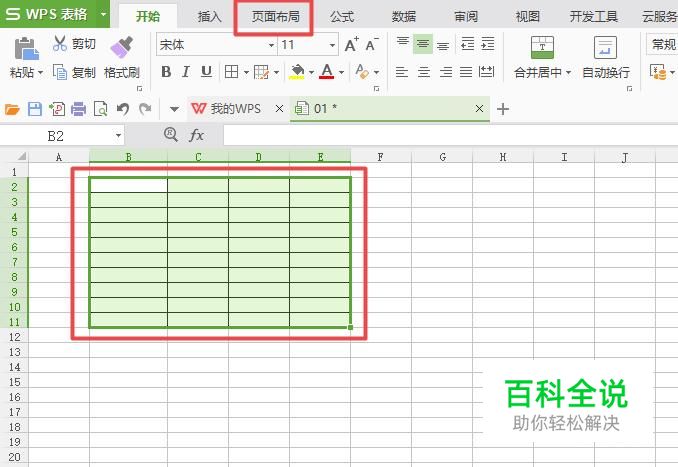Set bottom vertical alignment

(x=443, y=44)
